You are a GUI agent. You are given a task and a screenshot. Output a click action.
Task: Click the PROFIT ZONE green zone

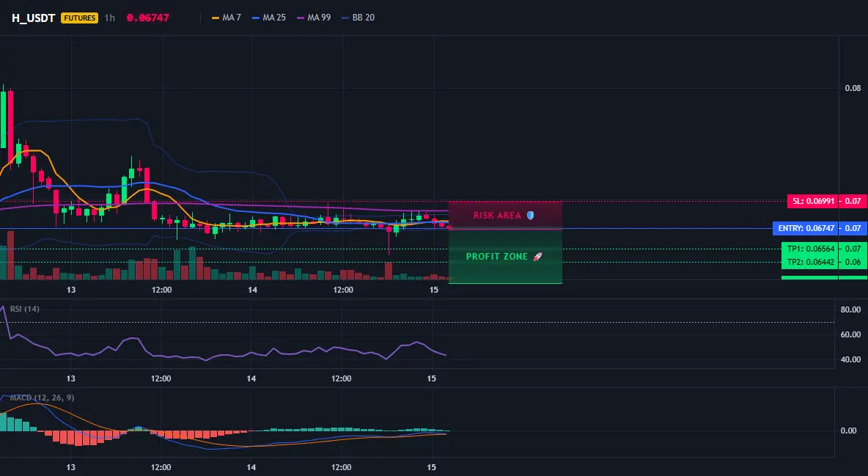coord(505,256)
